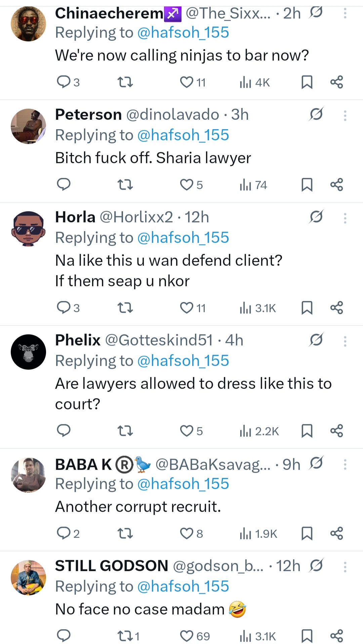Open Grok icon on Peterson's tweet
Image resolution: width=363 pixels, height=644 pixels.
316,114
